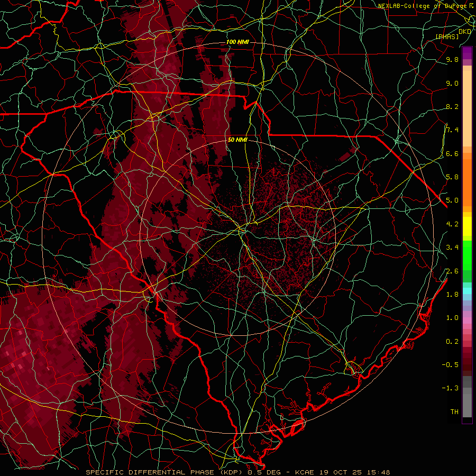476x476 pixels.
Task: Click the 4.2 value on the color scale
Action: coord(452,224)
